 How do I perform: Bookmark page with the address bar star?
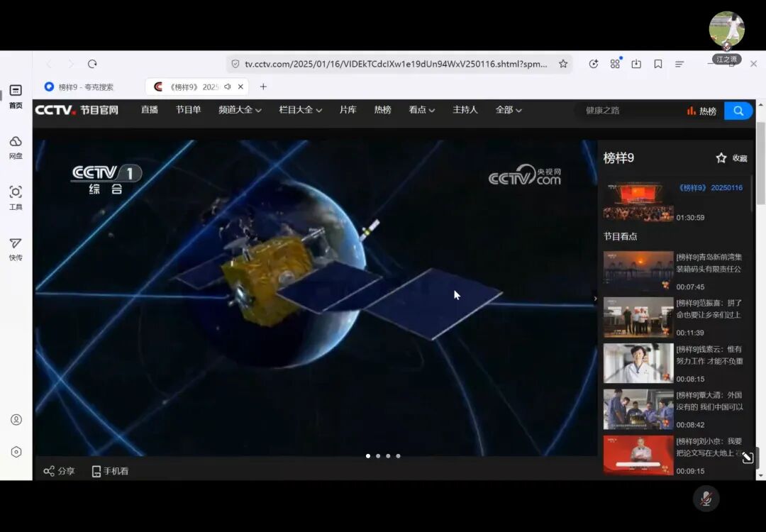563,64
